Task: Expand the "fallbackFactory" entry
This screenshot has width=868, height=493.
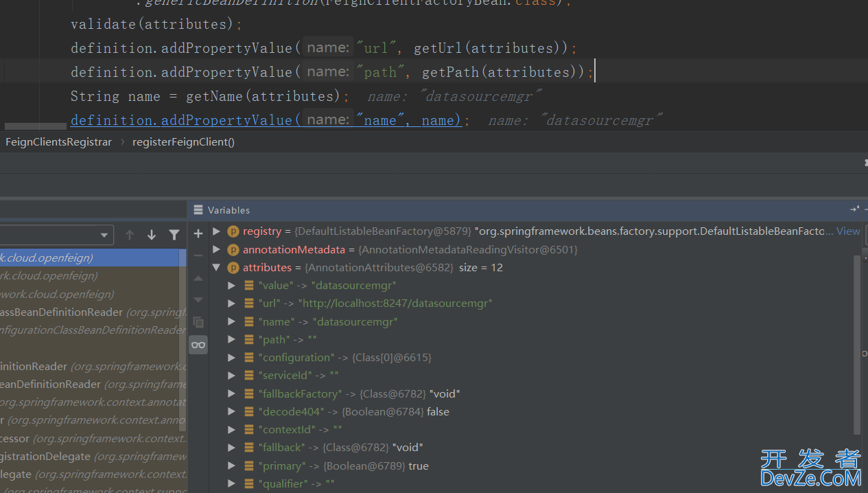Action: [x=232, y=394]
